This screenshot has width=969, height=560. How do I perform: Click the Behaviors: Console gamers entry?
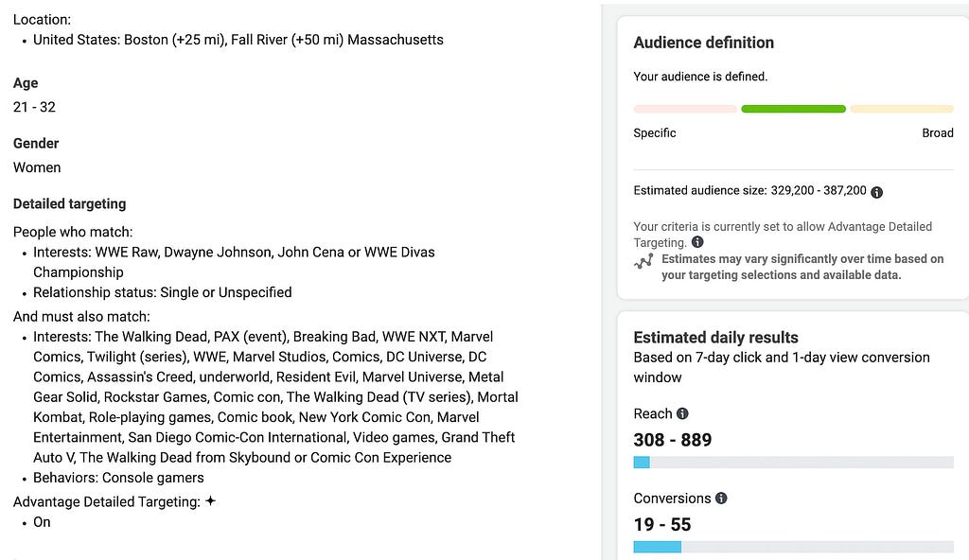118,478
